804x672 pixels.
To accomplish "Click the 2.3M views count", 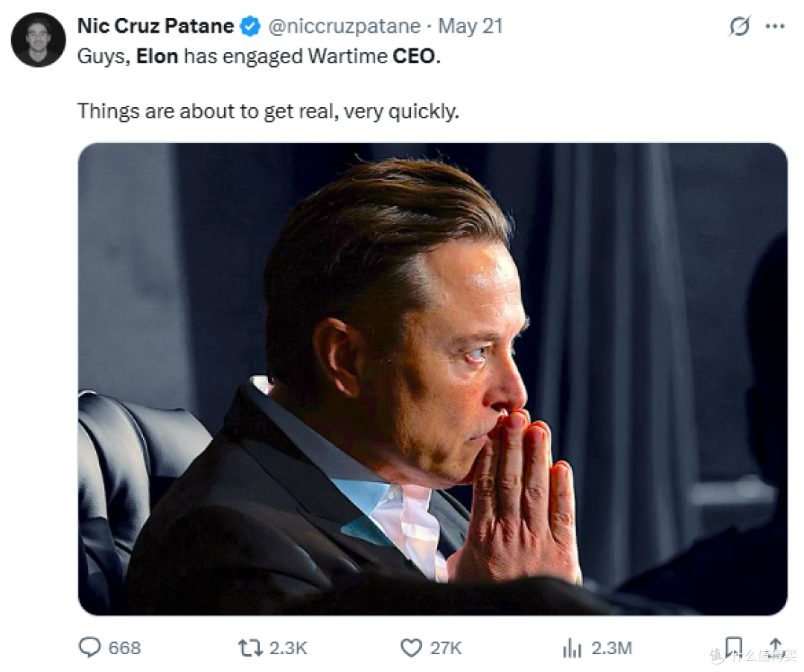I will [611, 648].
